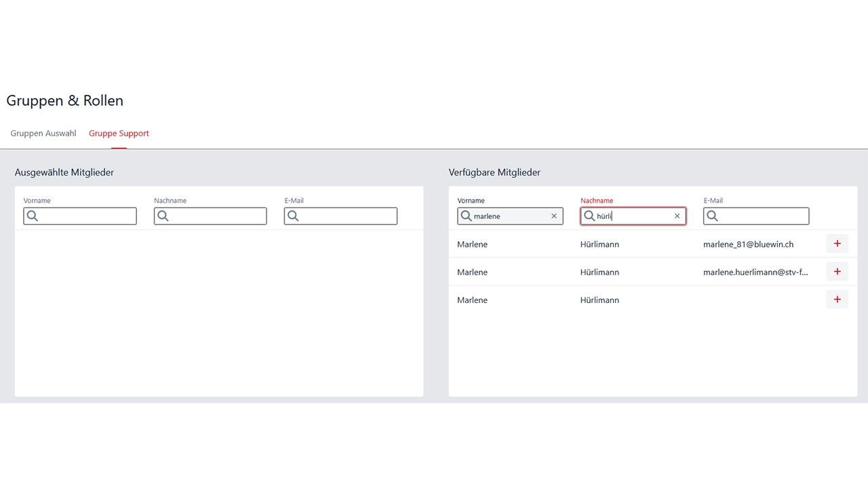Focus E-Mail filter under Ausgewählte Mitglieder
Viewport: 868px width, 488px height.
tap(340, 216)
